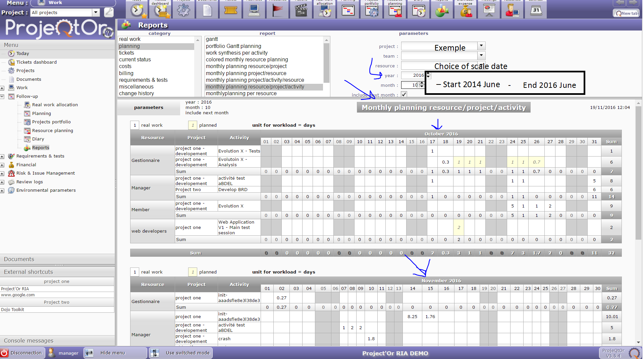Viewport: 644px width, 359px height.
Task: Open the Actions clapperboard icon
Action: coord(301,11)
